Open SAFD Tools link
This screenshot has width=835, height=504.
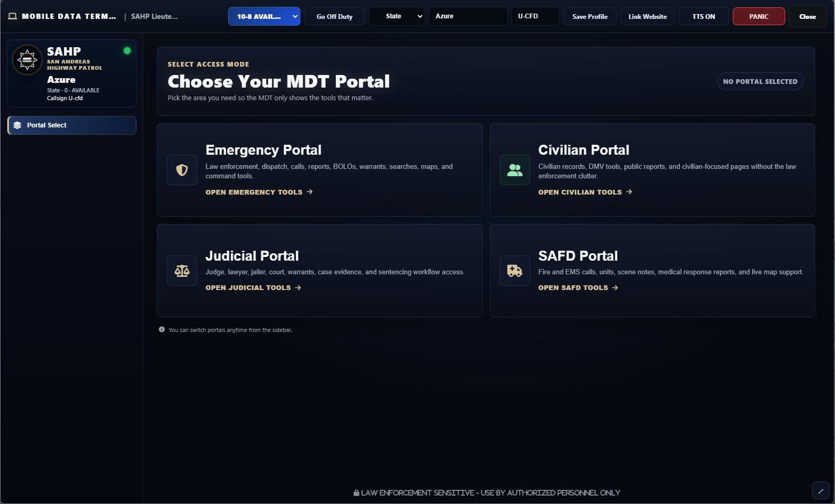click(579, 287)
